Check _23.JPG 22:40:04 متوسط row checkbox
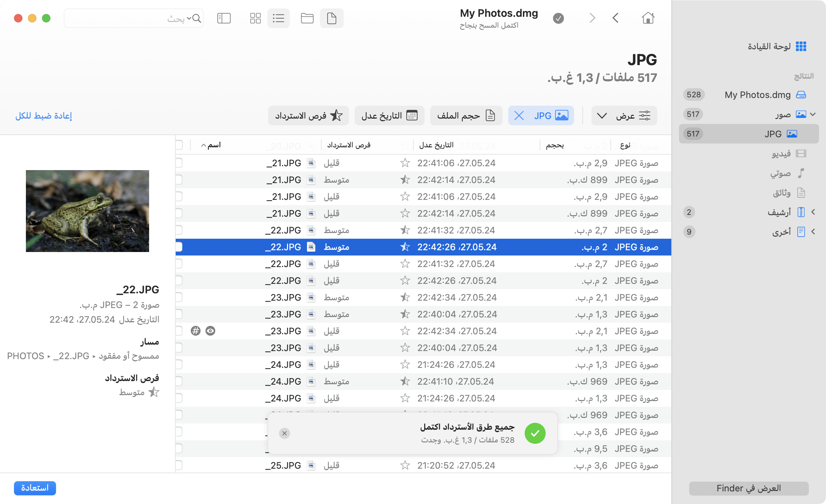The height and width of the screenshot is (504, 826). (179, 314)
